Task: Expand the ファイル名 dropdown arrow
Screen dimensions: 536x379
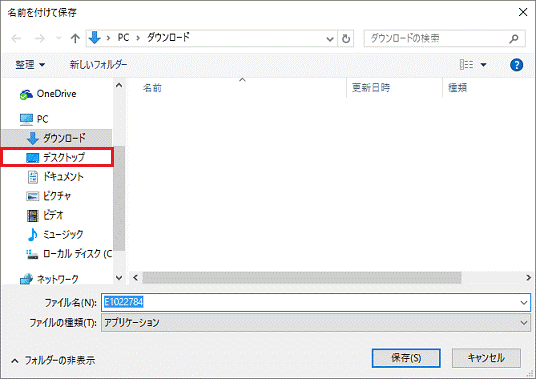Action: (524, 302)
